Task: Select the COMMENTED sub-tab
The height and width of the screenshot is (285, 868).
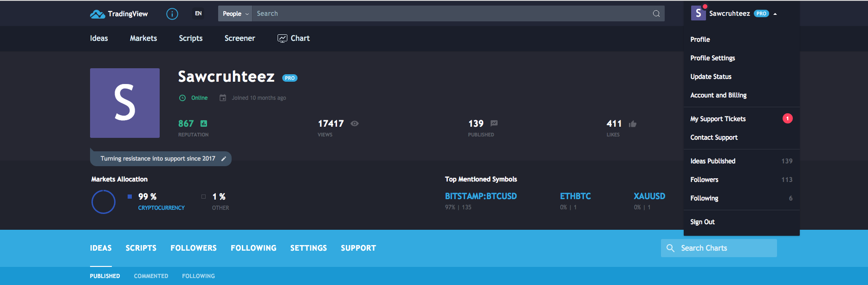Action: coord(151,276)
